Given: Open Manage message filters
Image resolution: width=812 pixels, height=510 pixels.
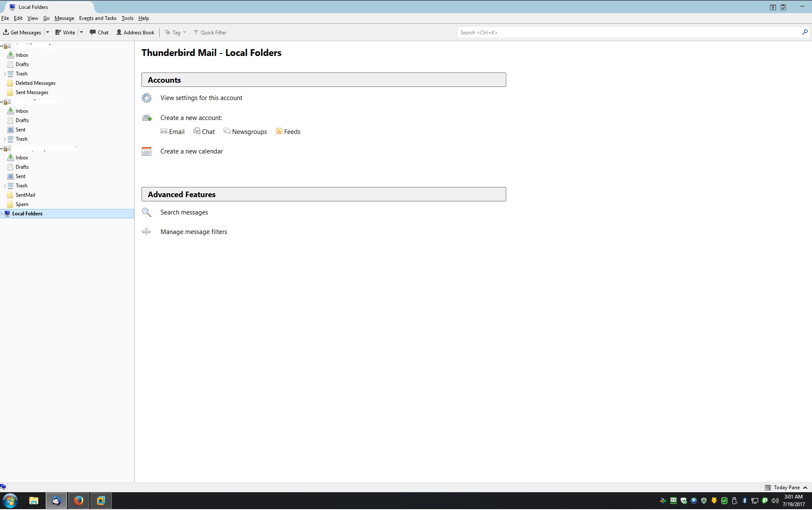Looking at the screenshot, I should [194, 232].
